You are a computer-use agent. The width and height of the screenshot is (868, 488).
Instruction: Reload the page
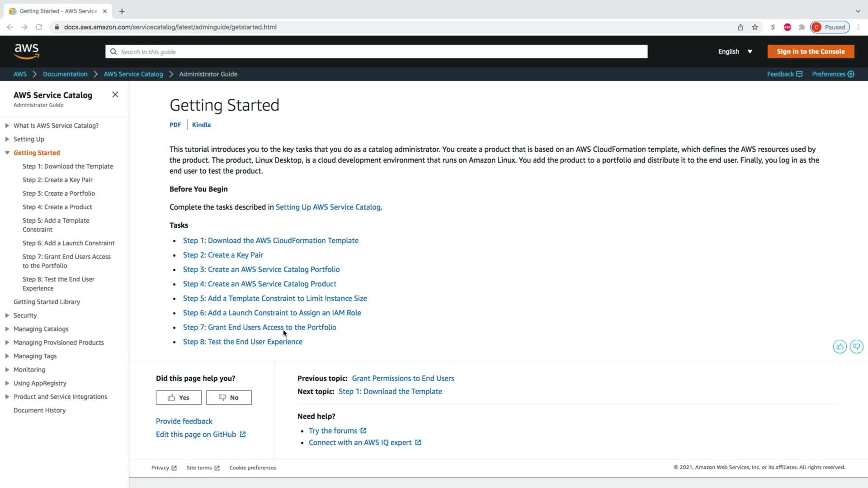click(x=39, y=27)
